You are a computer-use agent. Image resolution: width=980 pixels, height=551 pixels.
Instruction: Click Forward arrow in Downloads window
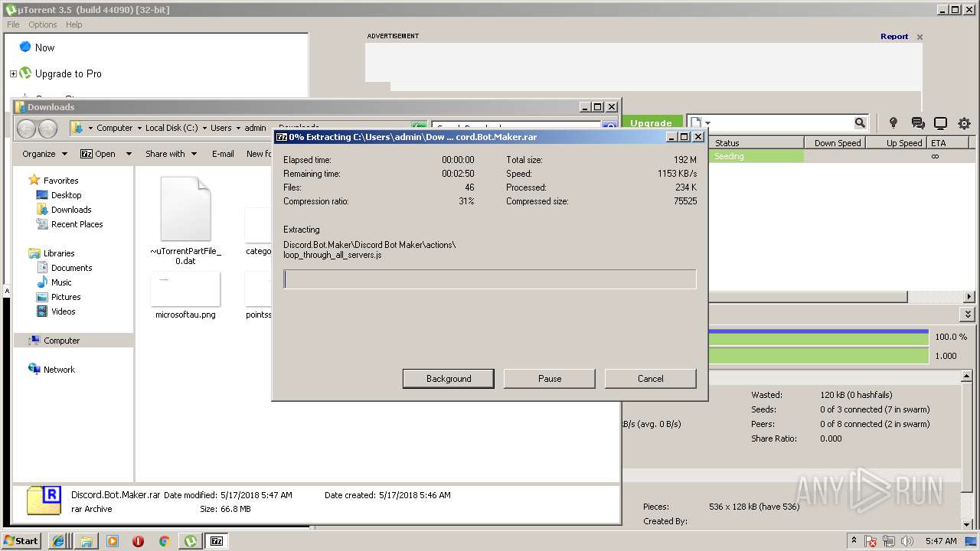pos(47,129)
